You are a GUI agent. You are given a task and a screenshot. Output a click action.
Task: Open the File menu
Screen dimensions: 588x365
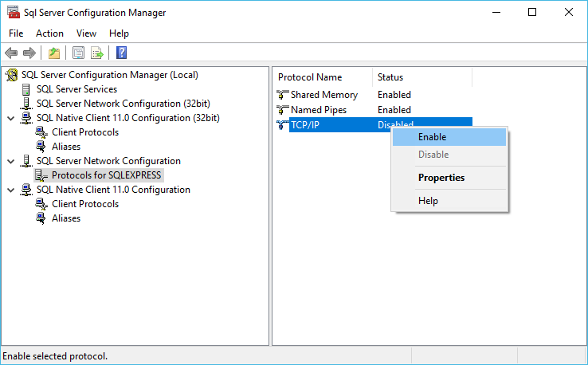[x=16, y=33]
